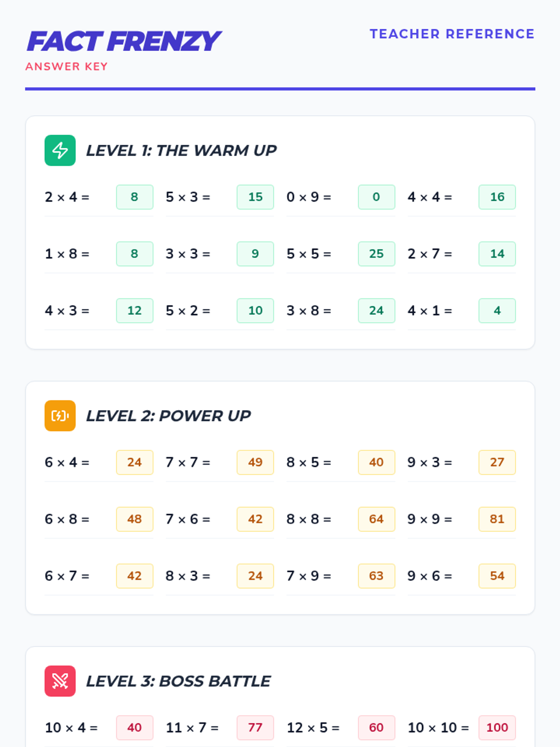Click the answer 100 for 10 × 10
Screen dimensions: 560x747
point(497,727)
